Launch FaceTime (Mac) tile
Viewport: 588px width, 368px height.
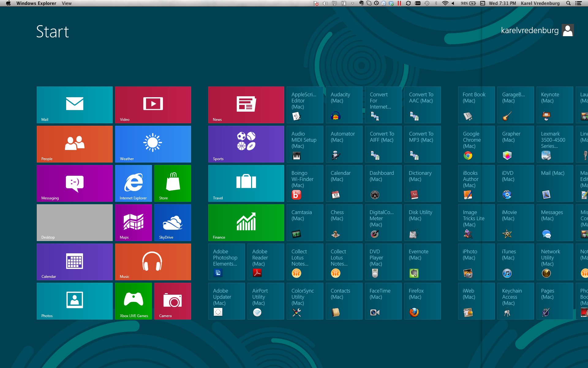pos(383,301)
